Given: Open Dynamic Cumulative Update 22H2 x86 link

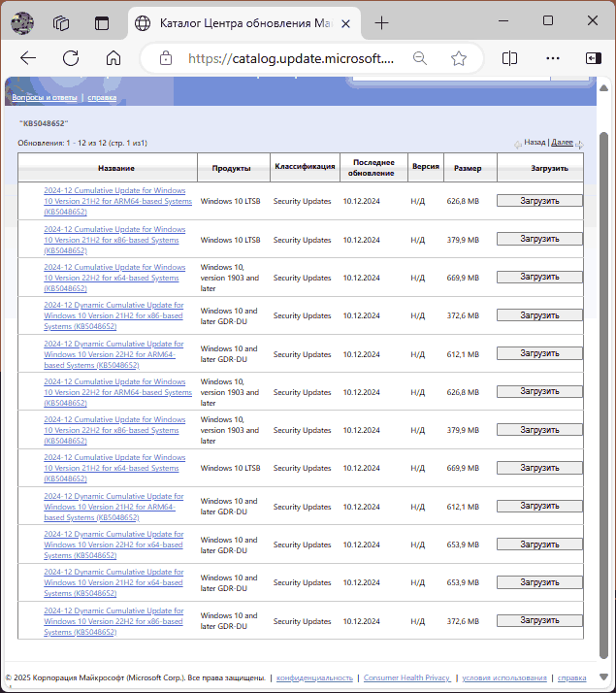Looking at the screenshot, I should pos(113,621).
